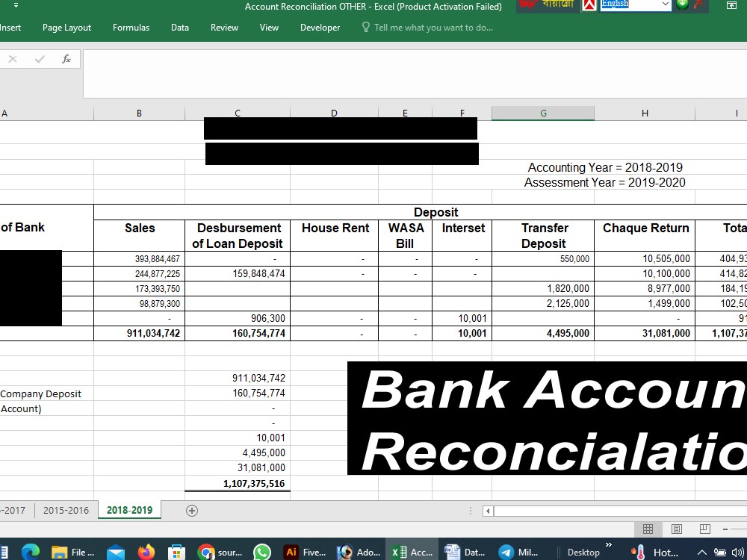Open File Explorer from the taskbar
747x560 pixels.
[x=73, y=553]
